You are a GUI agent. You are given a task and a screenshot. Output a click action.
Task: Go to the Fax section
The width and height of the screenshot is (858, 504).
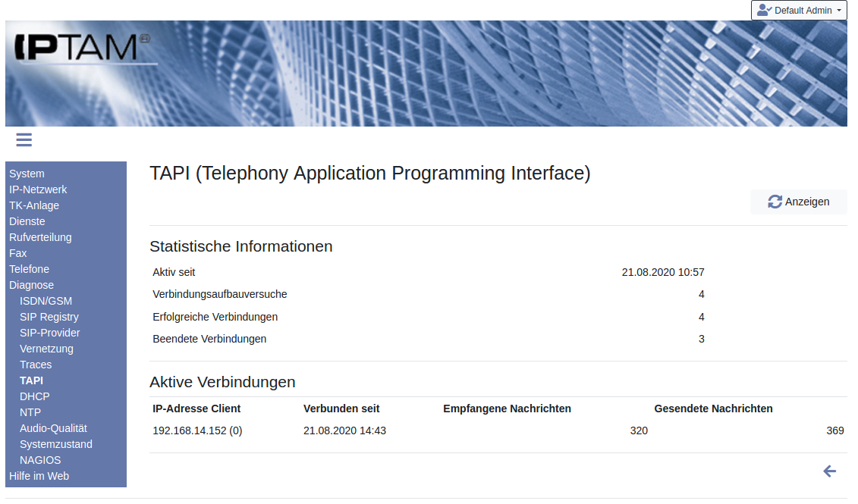[18, 253]
